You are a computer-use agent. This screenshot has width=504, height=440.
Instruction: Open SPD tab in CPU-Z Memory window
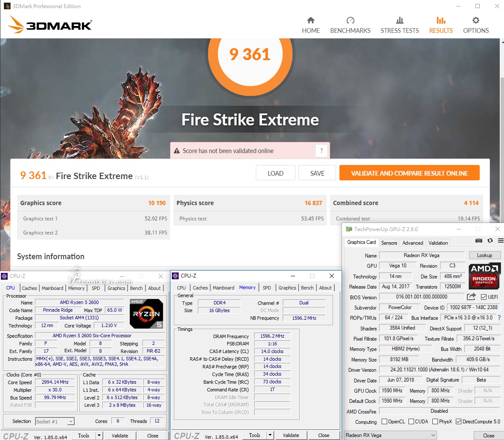[267, 288]
